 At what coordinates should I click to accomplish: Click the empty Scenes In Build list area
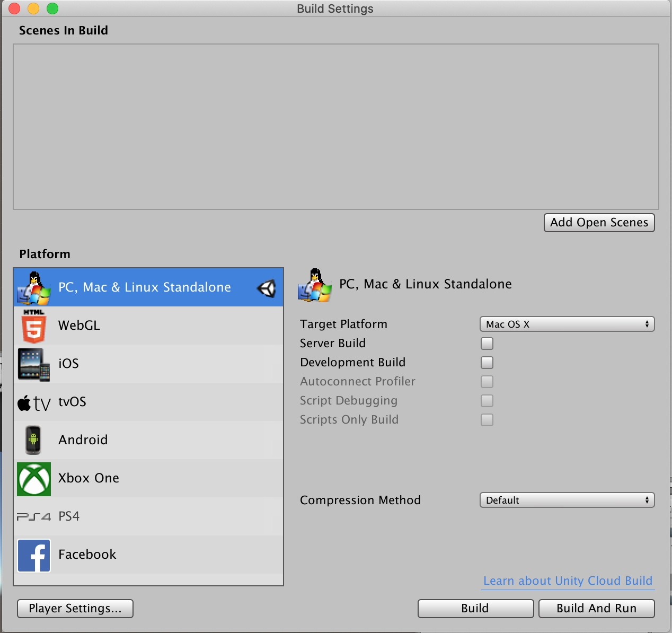(x=336, y=127)
